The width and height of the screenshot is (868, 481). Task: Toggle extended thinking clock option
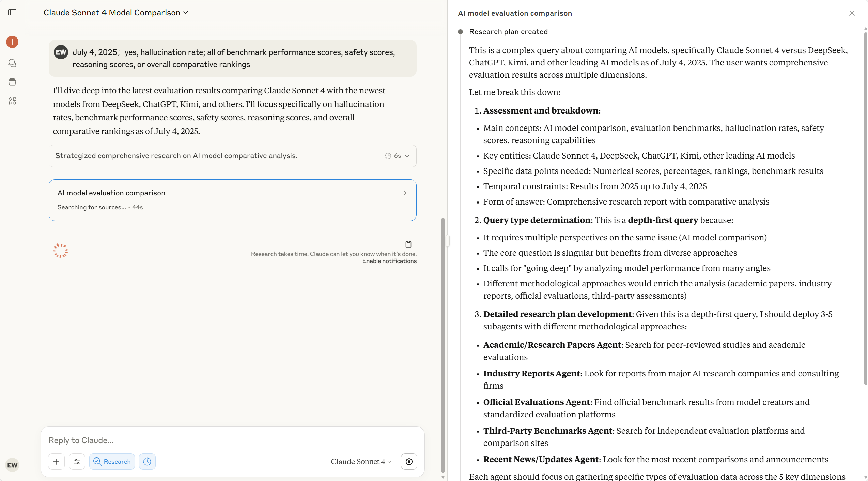pyautogui.click(x=147, y=461)
